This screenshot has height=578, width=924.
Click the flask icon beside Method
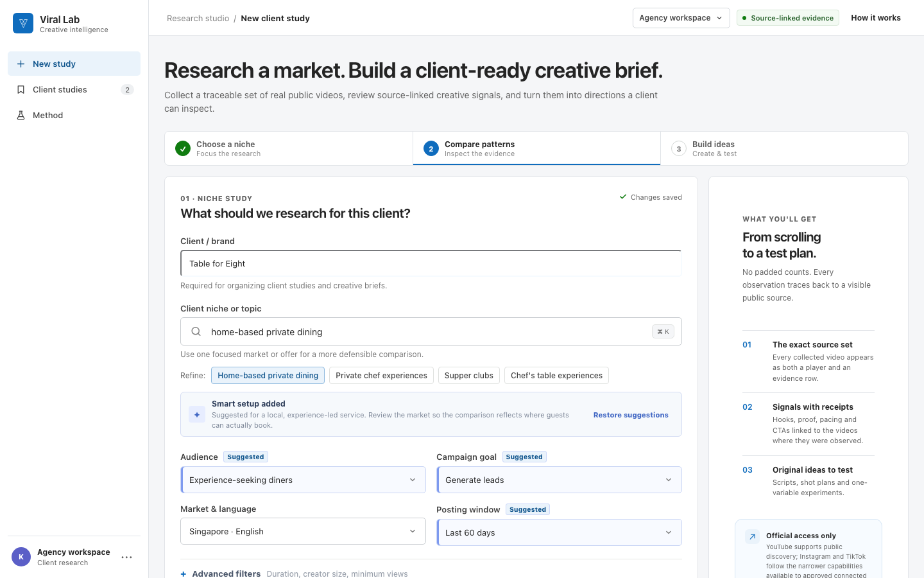[21, 116]
